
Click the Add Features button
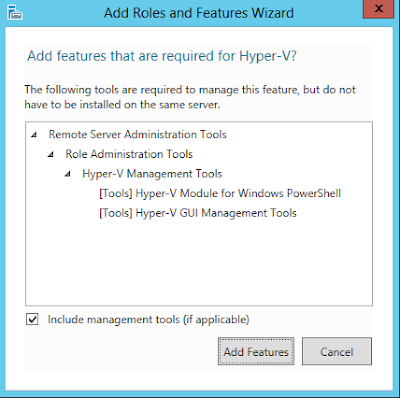[256, 351]
